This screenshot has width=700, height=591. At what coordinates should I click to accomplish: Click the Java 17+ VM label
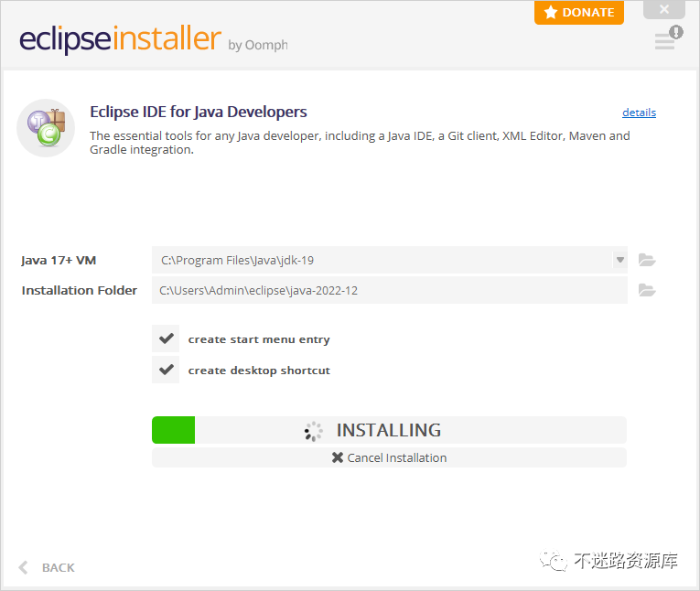pos(59,260)
